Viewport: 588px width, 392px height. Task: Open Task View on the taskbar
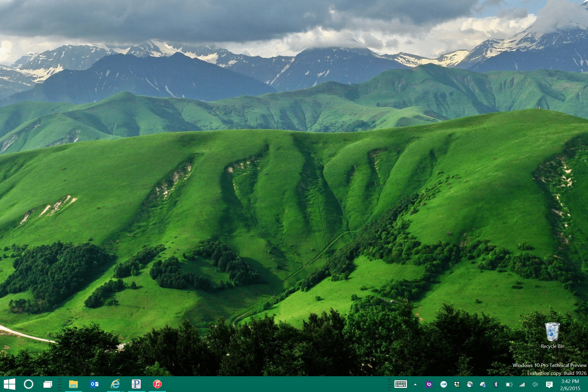48,384
